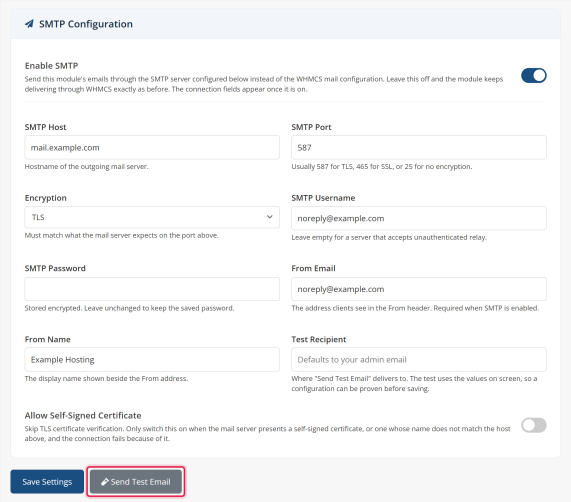Click the SMTP Configuration heading text
Viewport: 571px width, 502px height.
tap(86, 24)
